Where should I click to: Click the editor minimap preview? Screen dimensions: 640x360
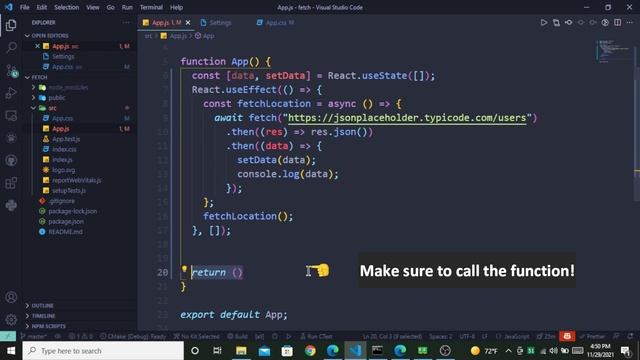pos(613,51)
